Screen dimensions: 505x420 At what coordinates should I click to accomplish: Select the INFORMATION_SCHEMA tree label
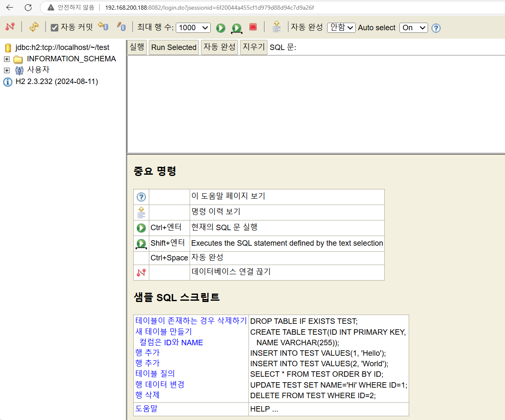(71, 59)
